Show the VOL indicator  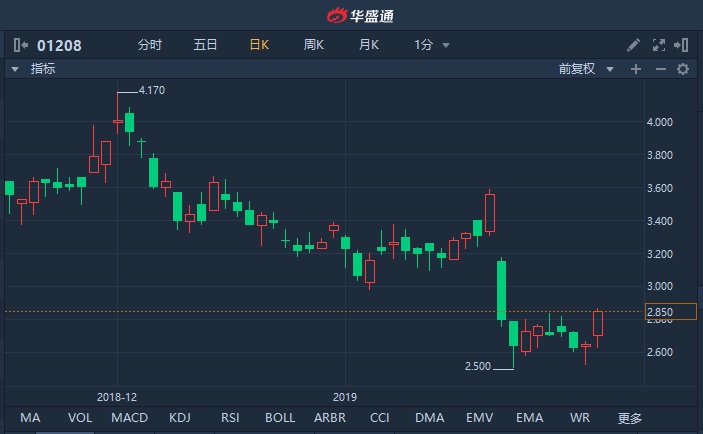click(80, 418)
